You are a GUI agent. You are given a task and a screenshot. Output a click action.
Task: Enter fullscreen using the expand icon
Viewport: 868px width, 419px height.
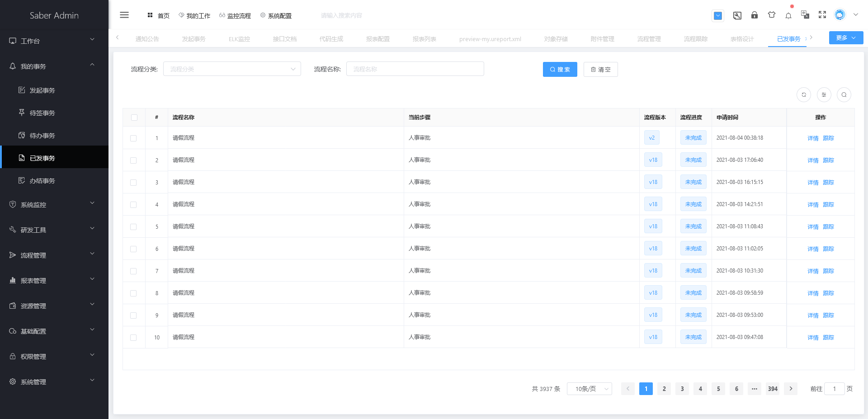[822, 15]
